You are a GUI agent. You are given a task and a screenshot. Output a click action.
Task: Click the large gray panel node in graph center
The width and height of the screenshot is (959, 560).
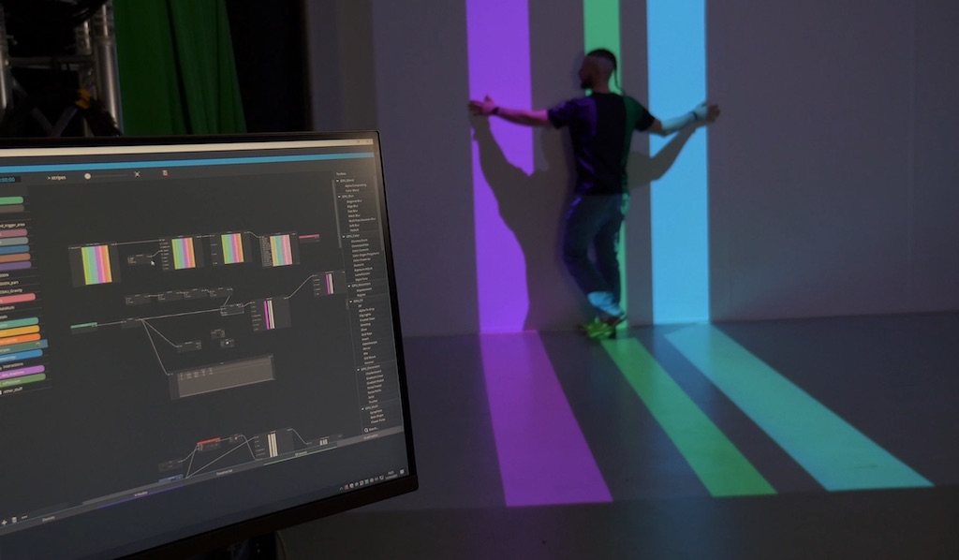pos(223,376)
